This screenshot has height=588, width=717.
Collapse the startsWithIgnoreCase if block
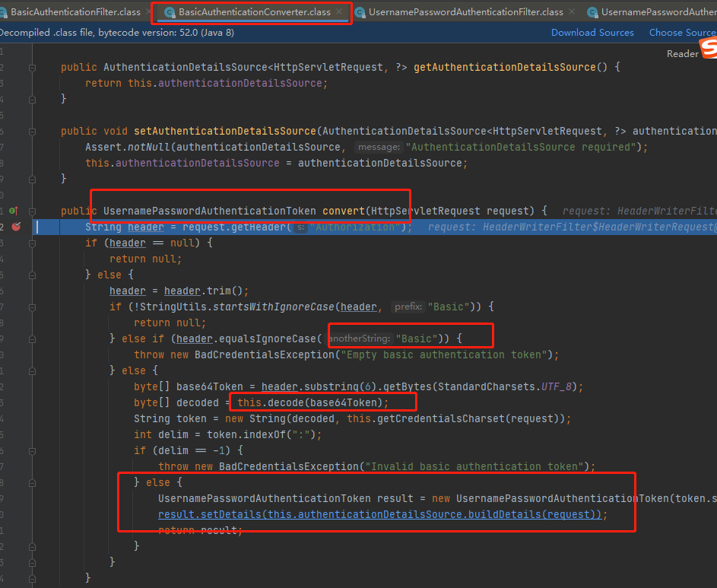pos(32,307)
